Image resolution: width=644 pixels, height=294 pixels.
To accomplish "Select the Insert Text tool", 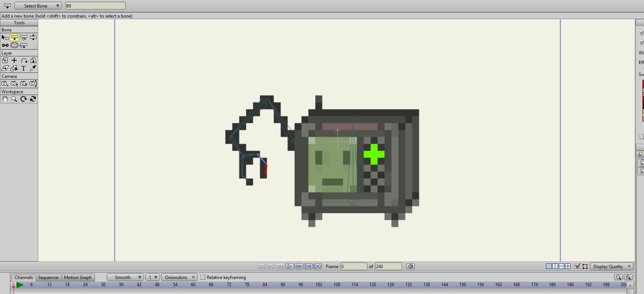I will pyautogui.click(x=24, y=68).
